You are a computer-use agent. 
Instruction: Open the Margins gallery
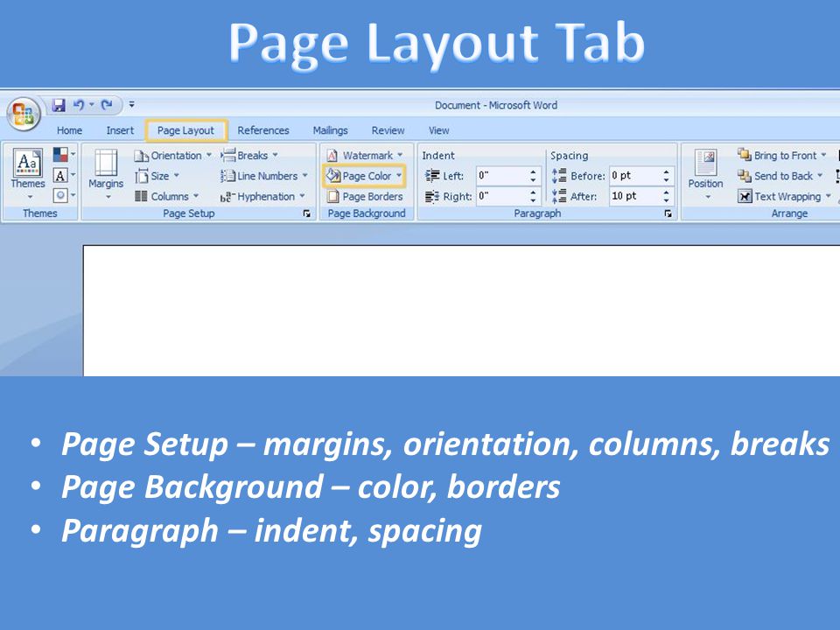coord(106,174)
